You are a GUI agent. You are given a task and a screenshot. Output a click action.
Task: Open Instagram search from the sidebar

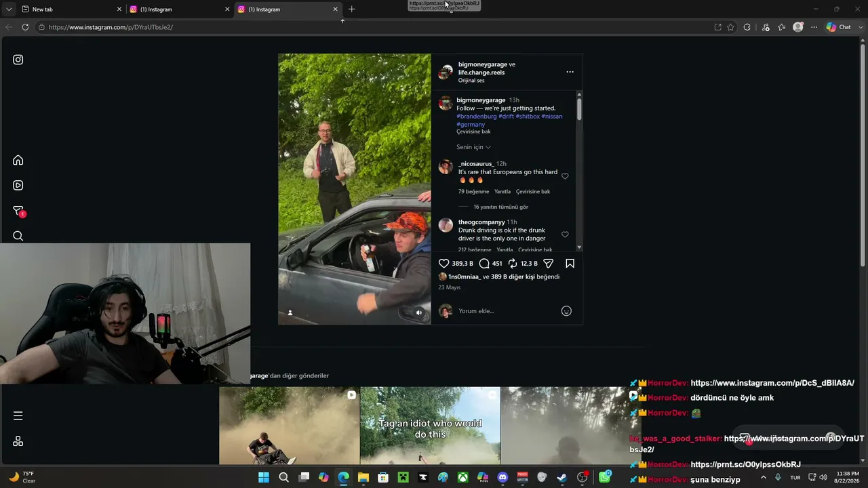(18, 236)
